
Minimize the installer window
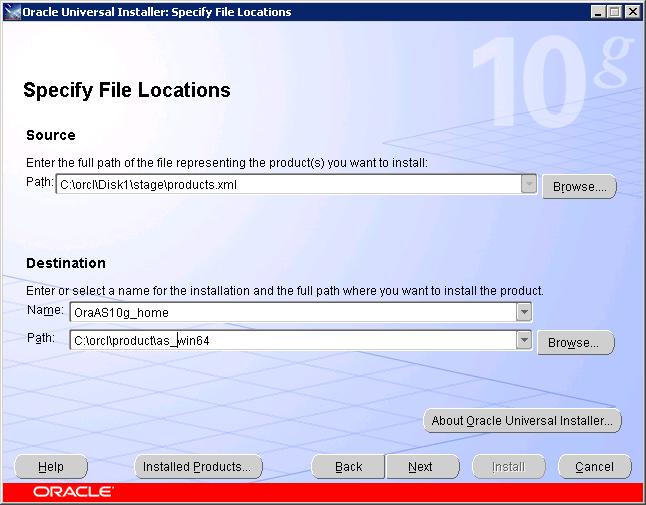(x=598, y=12)
